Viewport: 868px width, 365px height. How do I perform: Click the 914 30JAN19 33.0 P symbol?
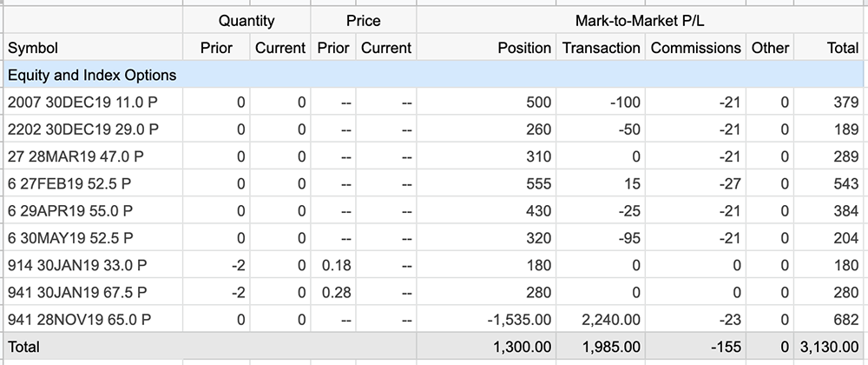77,265
